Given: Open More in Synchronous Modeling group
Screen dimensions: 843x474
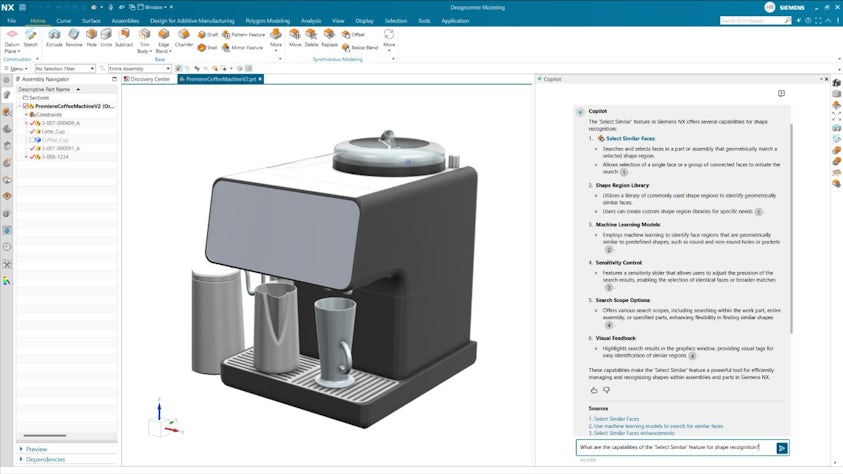Looking at the screenshot, I should coord(389,40).
